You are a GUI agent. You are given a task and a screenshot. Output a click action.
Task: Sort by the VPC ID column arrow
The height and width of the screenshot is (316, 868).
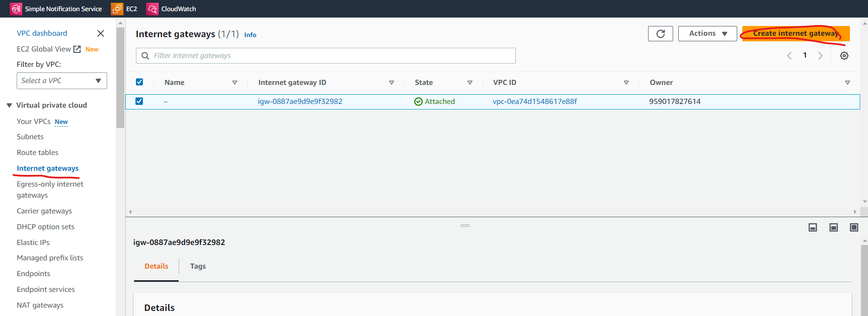point(626,83)
